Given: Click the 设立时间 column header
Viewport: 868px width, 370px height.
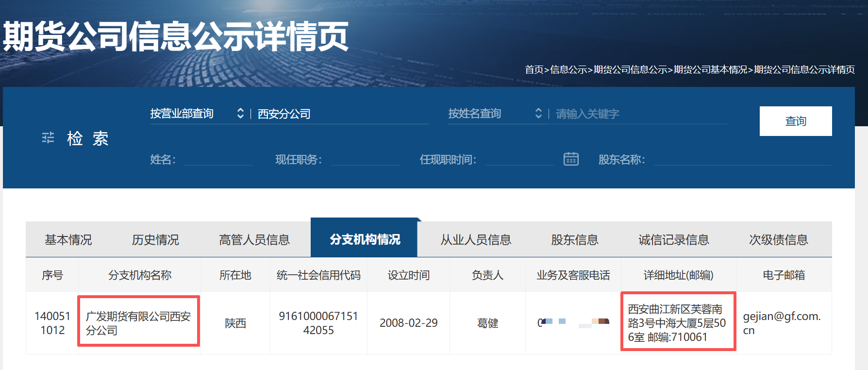Looking at the screenshot, I should (x=409, y=275).
